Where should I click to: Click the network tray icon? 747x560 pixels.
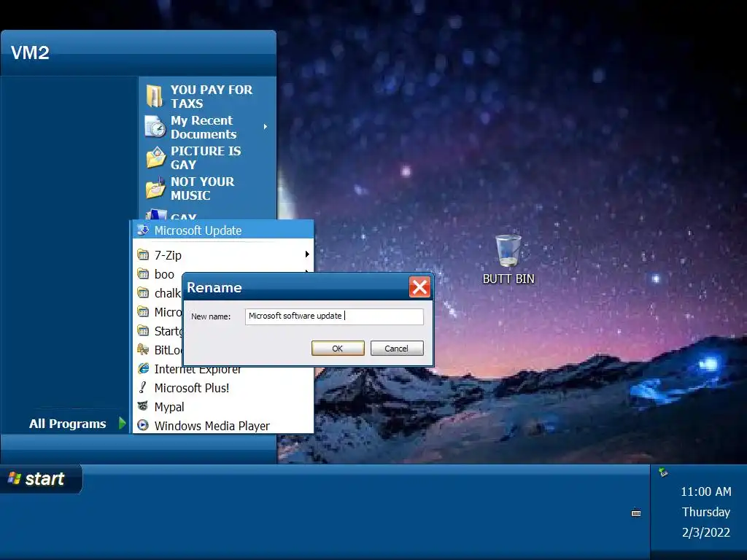click(x=663, y=472)
